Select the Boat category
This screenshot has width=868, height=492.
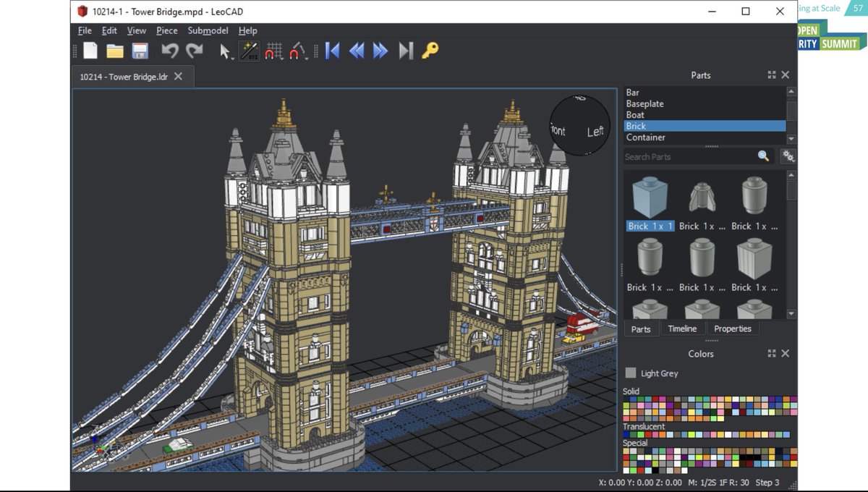point(705,115)
